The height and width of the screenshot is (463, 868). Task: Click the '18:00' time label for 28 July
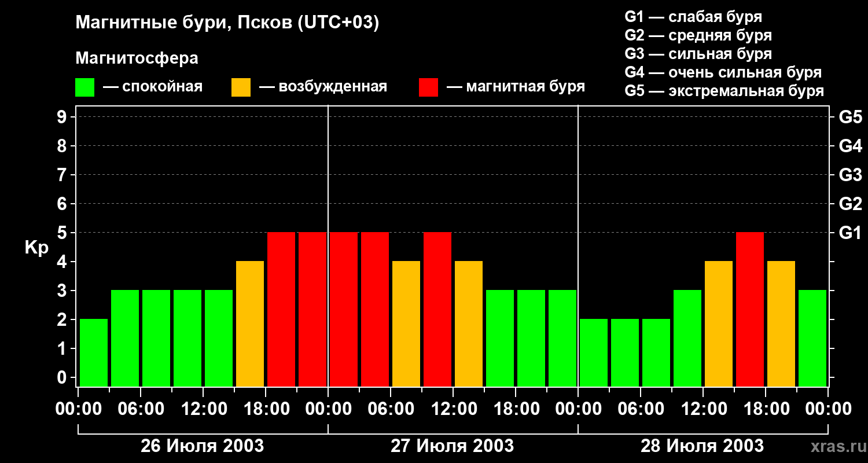coord(766,409)
